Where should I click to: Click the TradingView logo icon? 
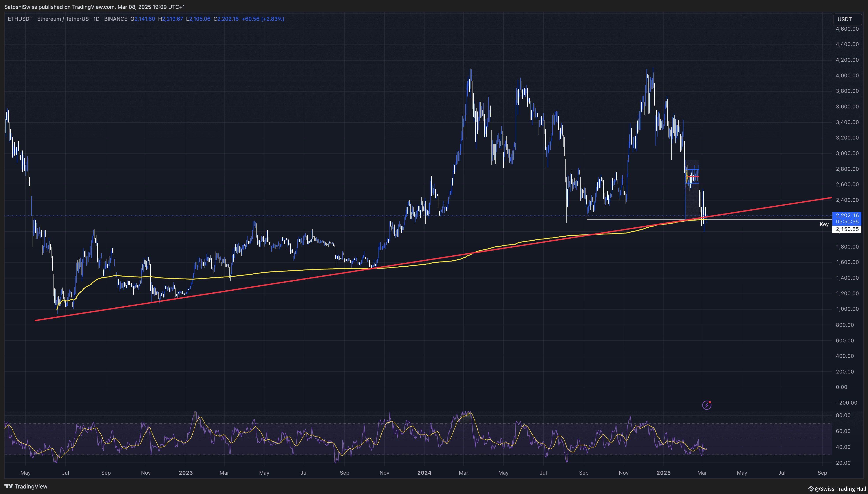[x=8, y=486]
